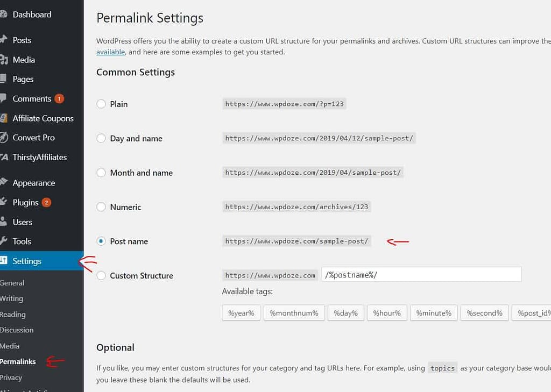The image size is (551, 392).
Task: Click the ThirstyAffiliates TA icon
Action: click(4, 157)
